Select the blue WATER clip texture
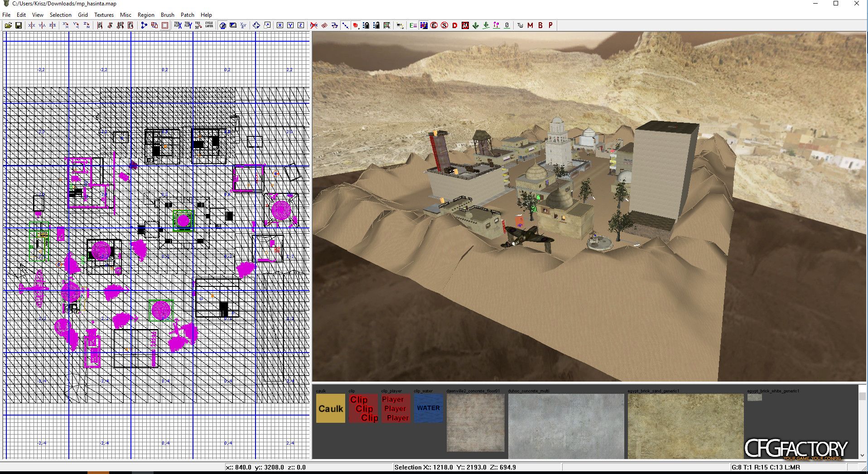This screenshot has width=868, height=474. tap(429, 408)
